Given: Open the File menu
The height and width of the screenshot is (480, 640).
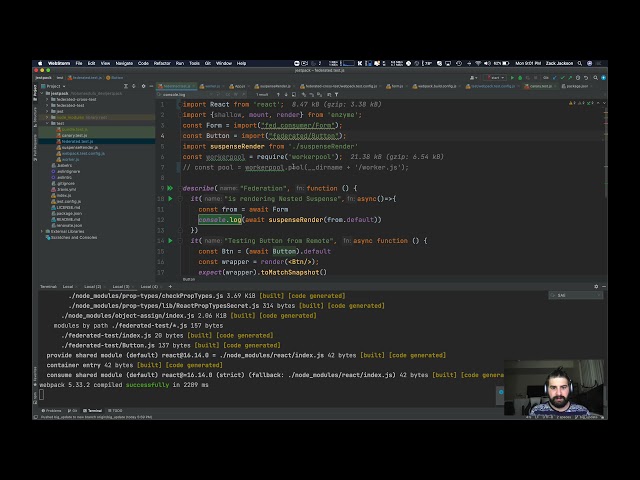Looking at the screenshot, I should click(79, 63).
